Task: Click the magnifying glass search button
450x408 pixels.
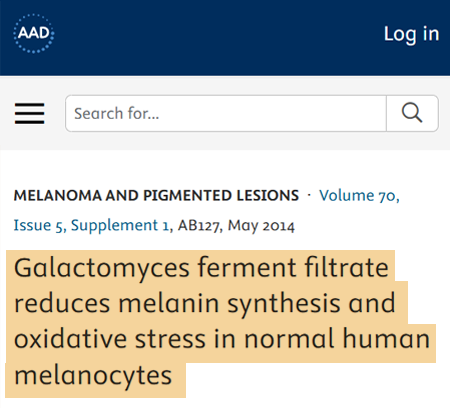Action: pos(412,113)
